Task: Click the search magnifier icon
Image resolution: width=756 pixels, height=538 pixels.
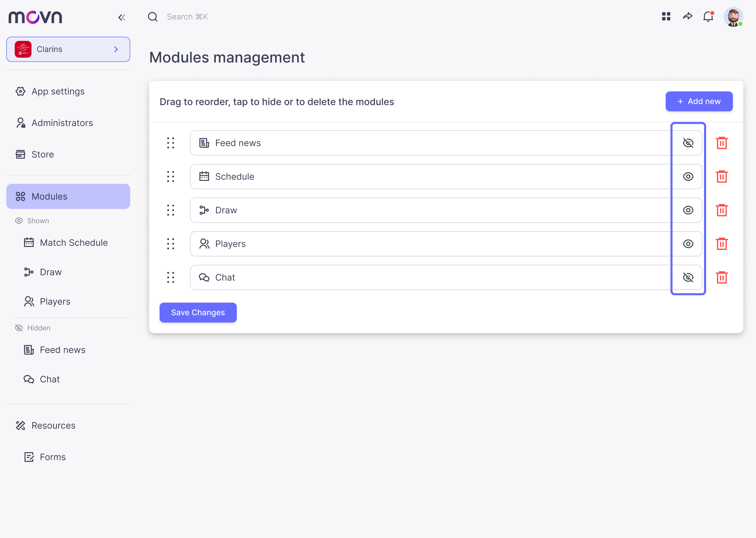Action: 153,17
